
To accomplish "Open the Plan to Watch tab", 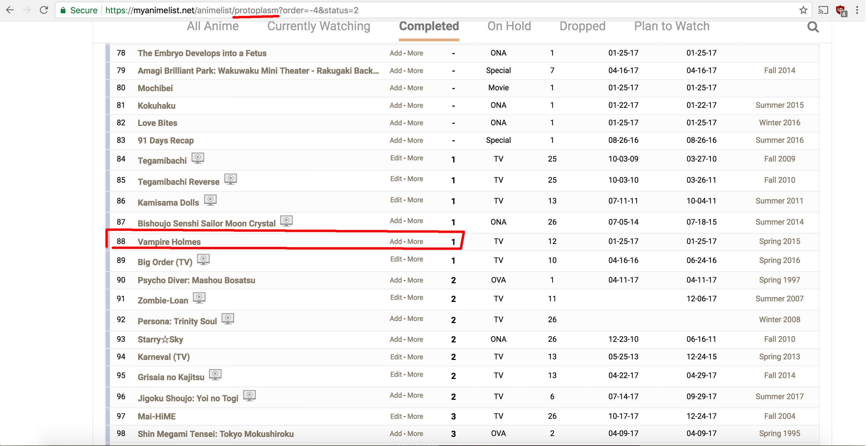I will point(672,26).
